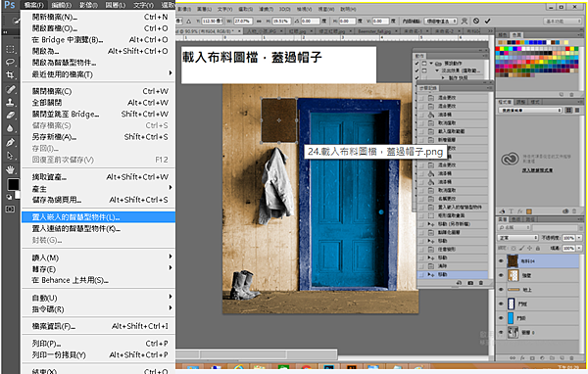Add text style T icon in Libraries
The height and width of the screenshot is (374, 588).
pos(511,211)
